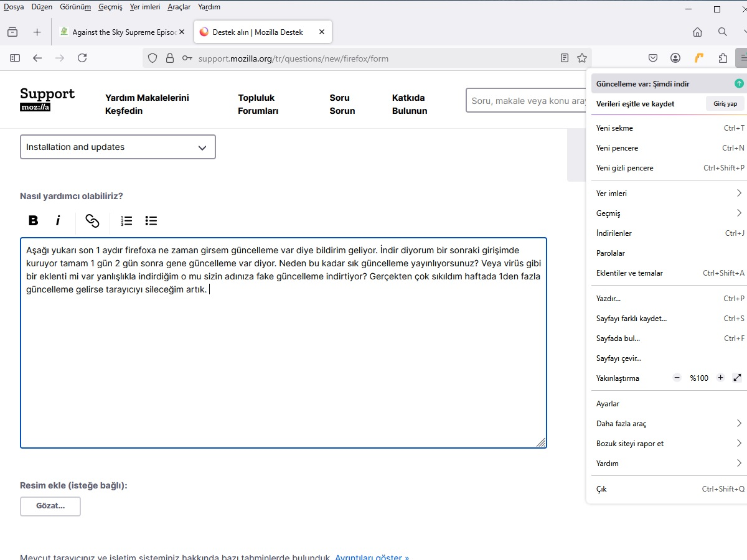Switch to Against the Sky Supreme tab

(x=123, y=32)
